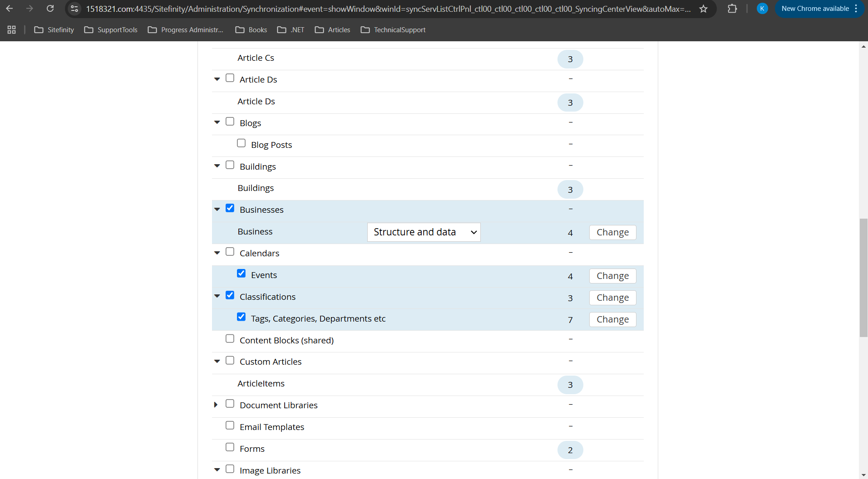The image size is (868, 479).
Task: Click the page vertical scrollbar thumb
Action: pyautogui.click(x=863, y=278)
